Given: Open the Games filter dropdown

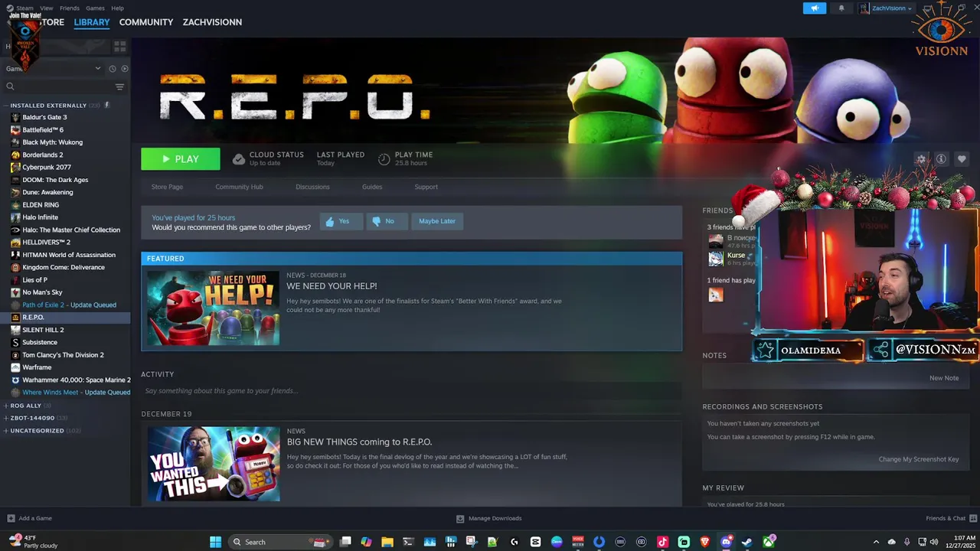Looking at the screenshot, I should pyautogui.click(x=54, y=69).
